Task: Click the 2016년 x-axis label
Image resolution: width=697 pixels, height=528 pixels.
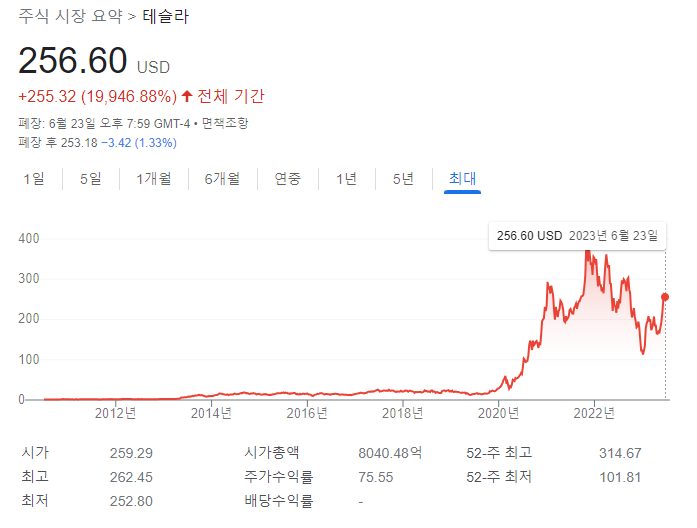Action: coord(307,413)
